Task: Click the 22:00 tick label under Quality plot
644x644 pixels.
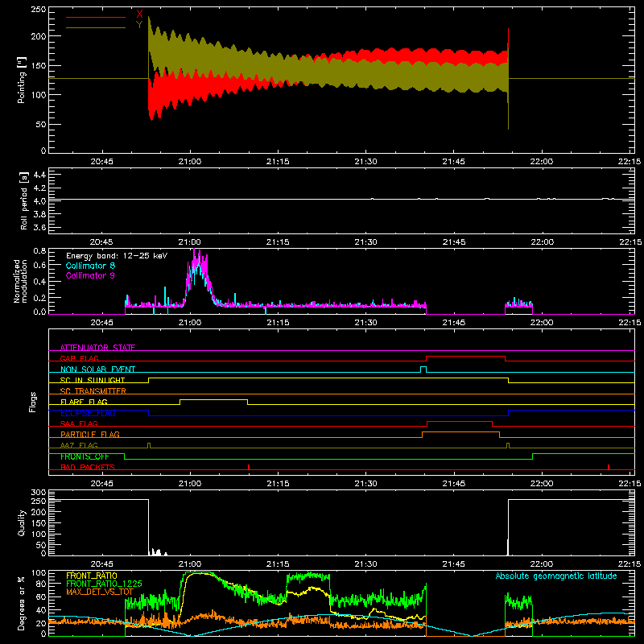Action: click(542, 564)
